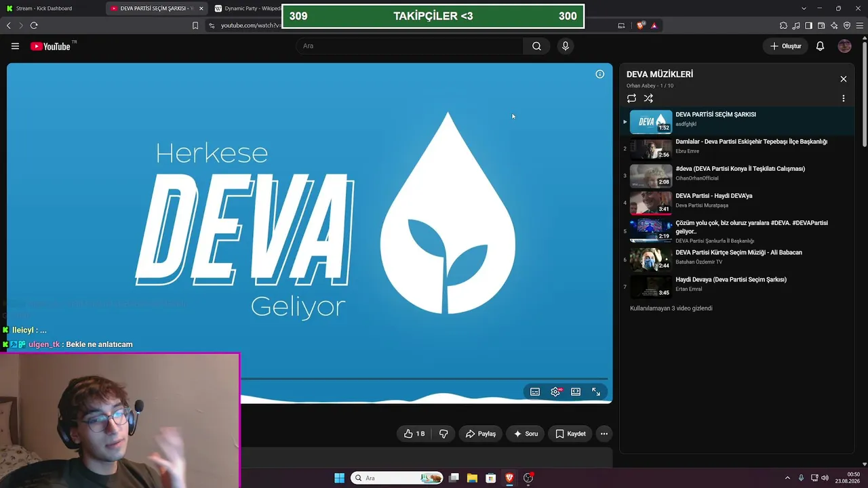
Task: Toggle playlist loop
Action: (631, 98)
